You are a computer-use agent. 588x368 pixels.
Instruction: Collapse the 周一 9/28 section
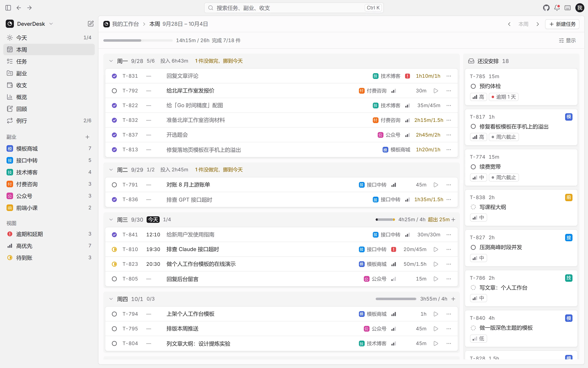point(111,61)
